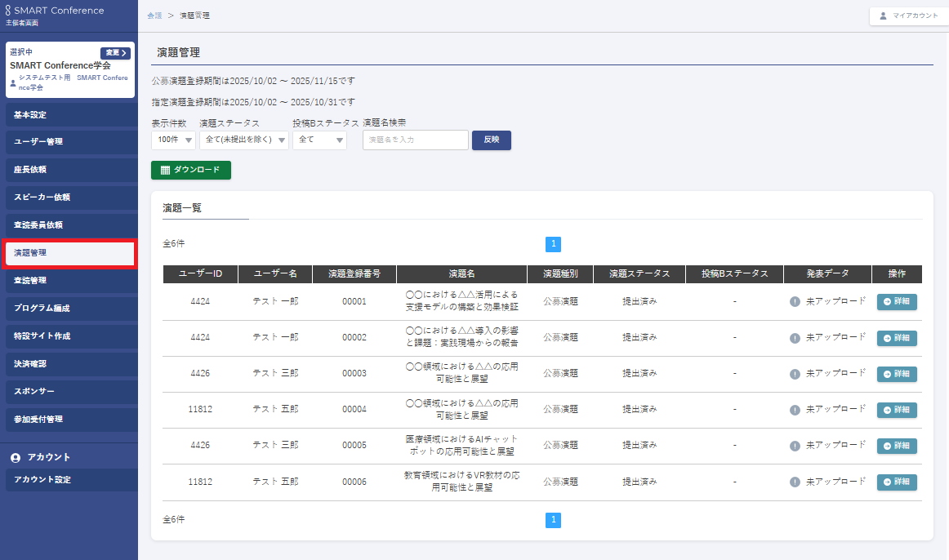The image size is (949, 560).
Task: Open details for submission 00002
Action: (x=897, y=338)
